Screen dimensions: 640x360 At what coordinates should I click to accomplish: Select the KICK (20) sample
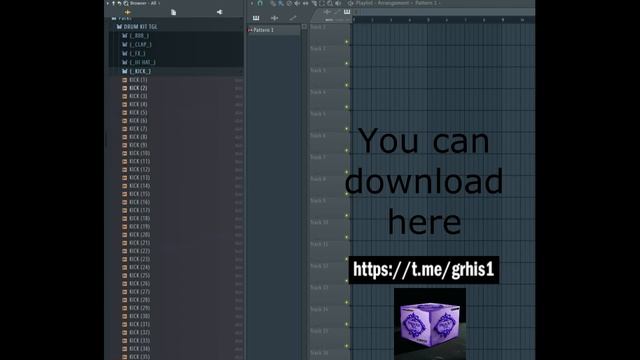[x=139, y=235]
